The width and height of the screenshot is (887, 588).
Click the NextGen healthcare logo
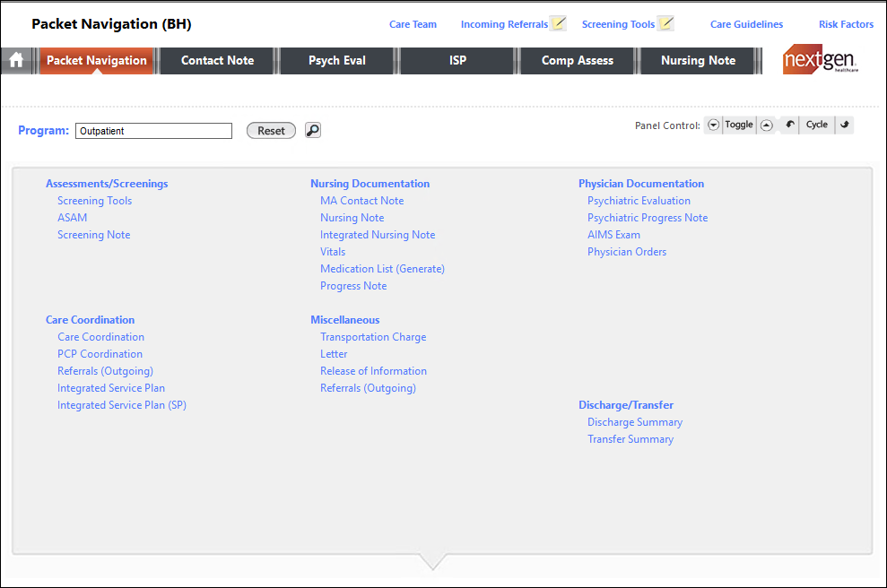tap(821, 60)
